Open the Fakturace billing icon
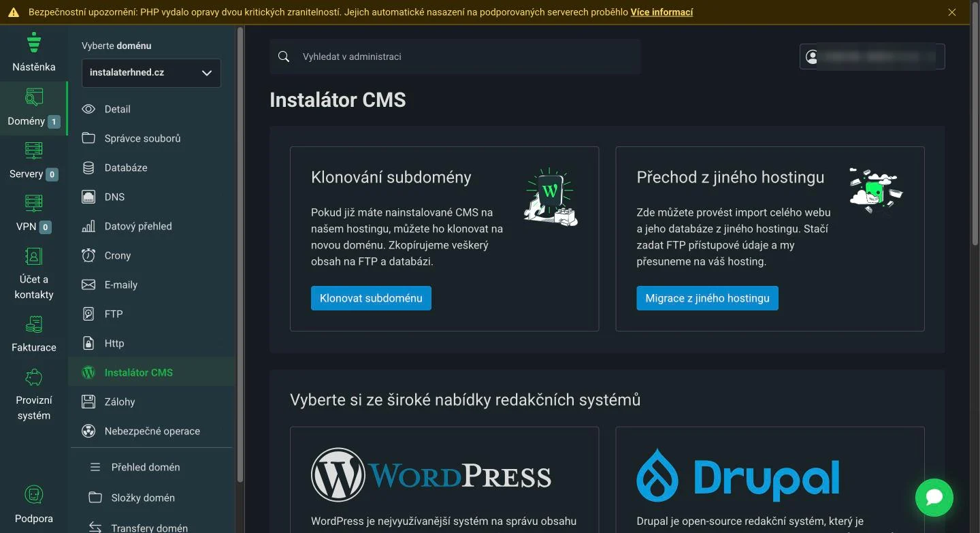Image resolution: width=980 pixels, height=533 pixels. (x=34, y=325)
